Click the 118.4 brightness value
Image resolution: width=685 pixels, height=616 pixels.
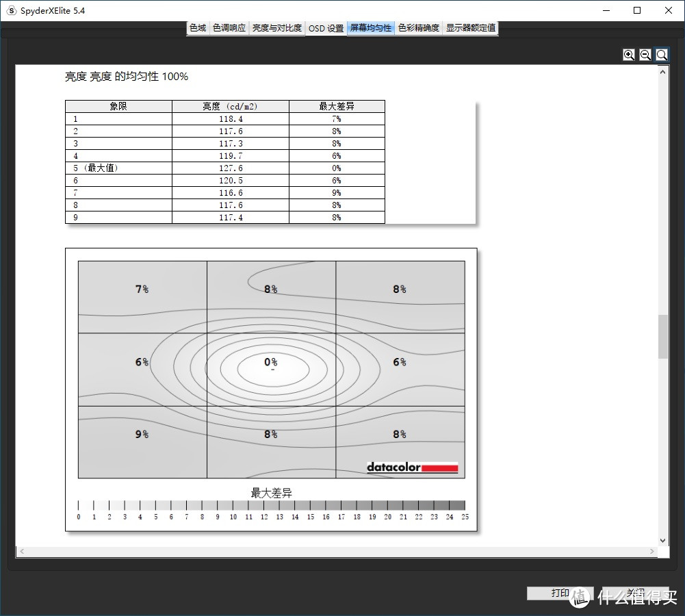coord(231,119)
